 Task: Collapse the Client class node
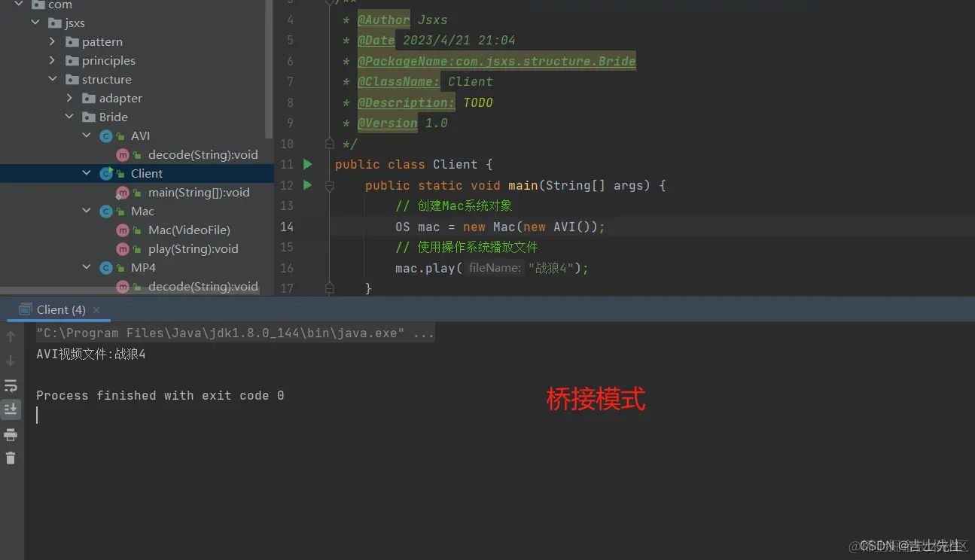coord(87,173)
